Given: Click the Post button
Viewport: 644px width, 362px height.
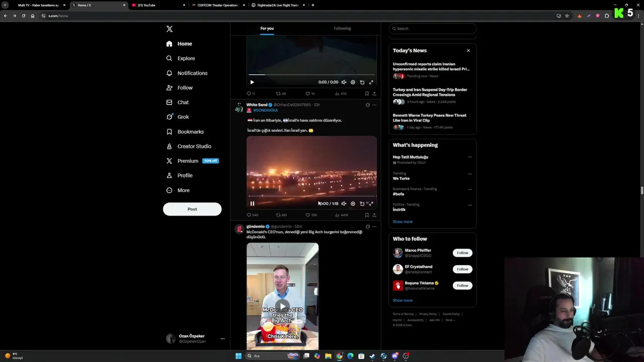Looking at the screenshot, I should tap(192, 209).
